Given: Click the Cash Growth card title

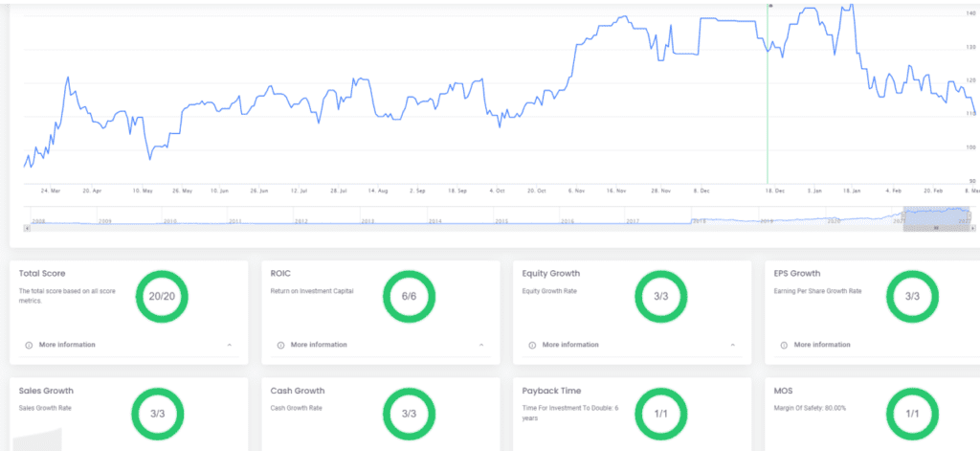Looking at the screenshot, I should 298,391.
